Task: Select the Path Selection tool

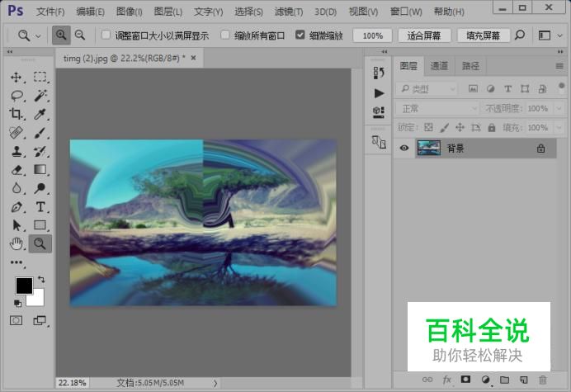Action: point(17,225)
